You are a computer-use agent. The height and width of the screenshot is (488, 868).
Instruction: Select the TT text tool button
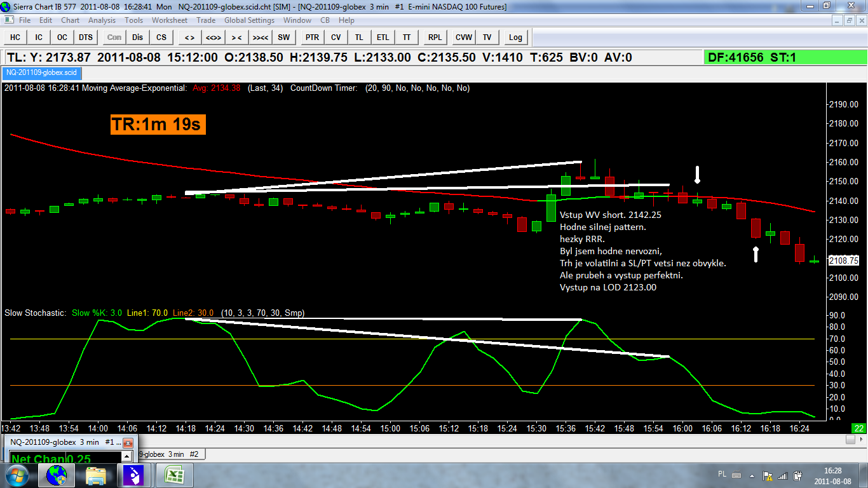(x=406, y=37)
